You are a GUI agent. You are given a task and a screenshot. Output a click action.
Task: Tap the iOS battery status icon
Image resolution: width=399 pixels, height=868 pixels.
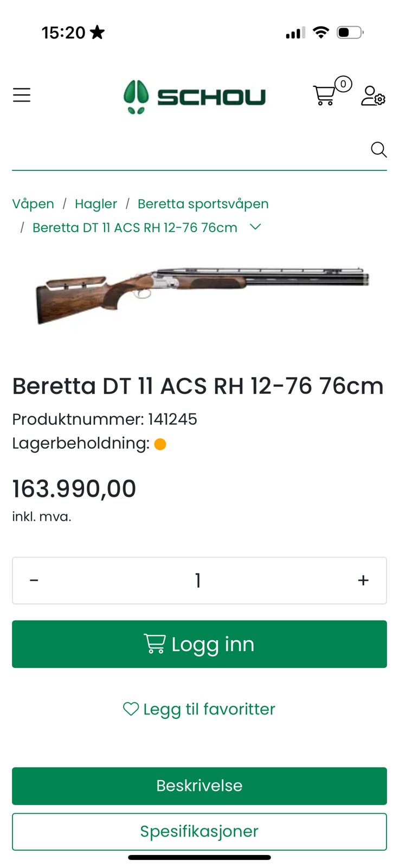coord(350,33)
